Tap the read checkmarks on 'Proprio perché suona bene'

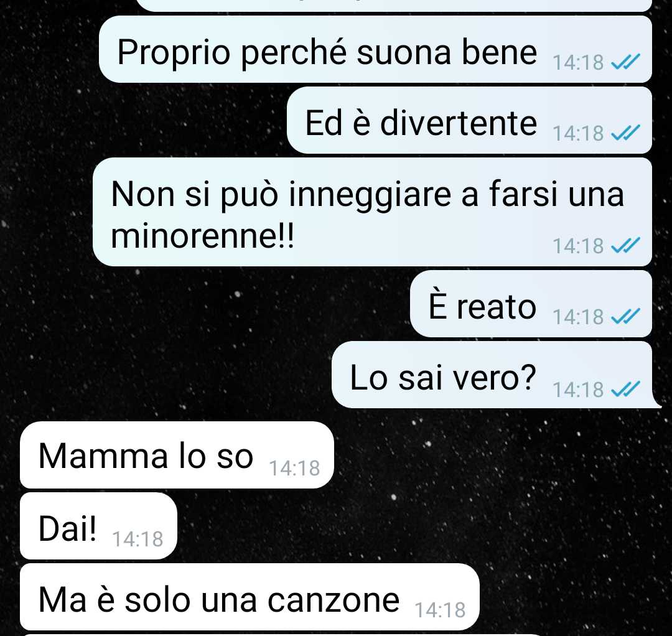tap(625, 62)
